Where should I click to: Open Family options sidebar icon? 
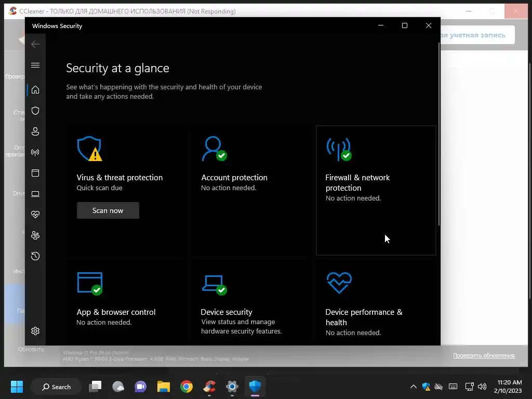click(x=35, y=235)
